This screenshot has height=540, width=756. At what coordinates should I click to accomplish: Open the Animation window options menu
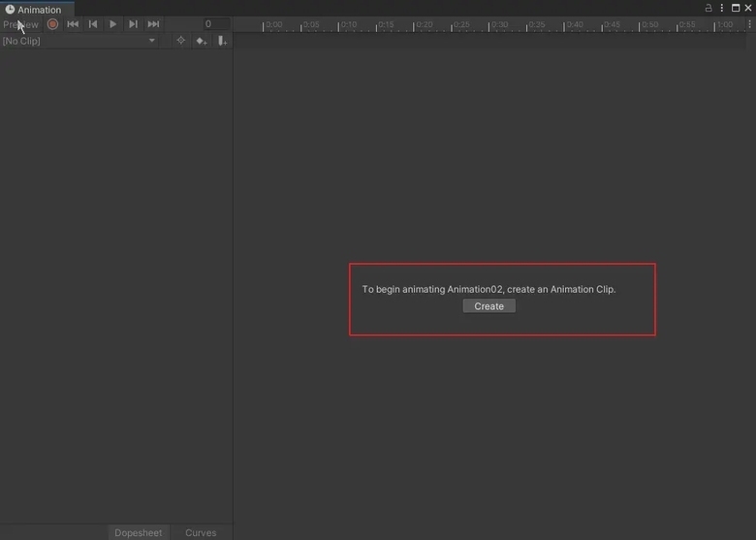point(722,8)
